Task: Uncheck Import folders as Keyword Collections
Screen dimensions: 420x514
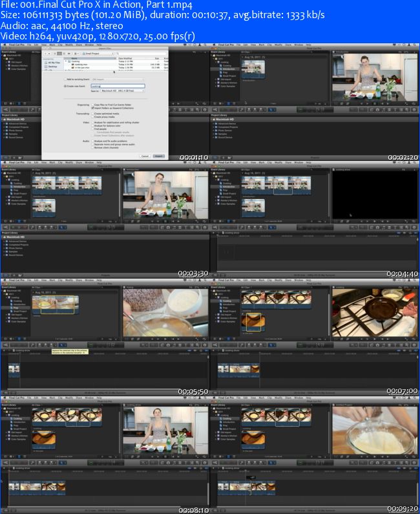Action: coord(92,107)
